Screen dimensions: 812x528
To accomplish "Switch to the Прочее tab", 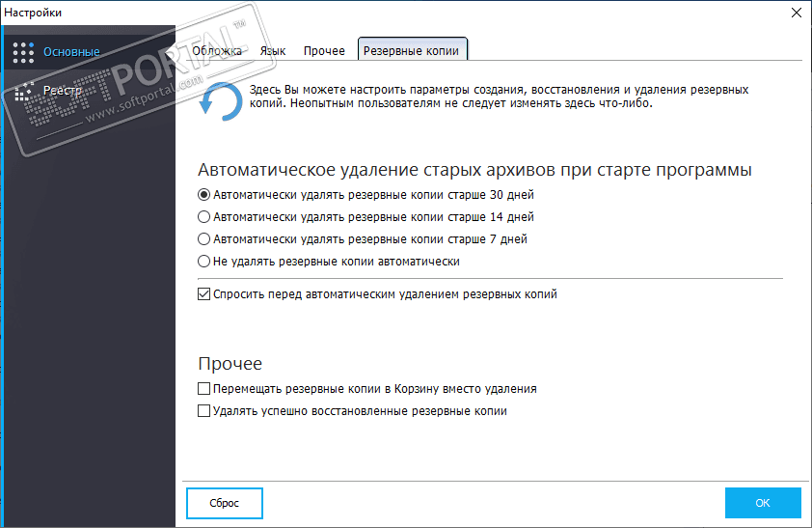I will tap(324, 51).
